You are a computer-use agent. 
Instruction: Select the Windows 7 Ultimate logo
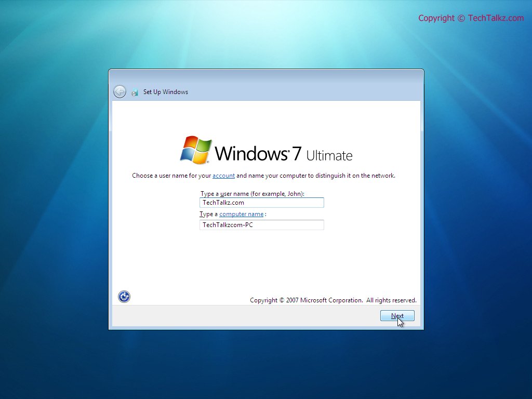[x=267, y=151]
